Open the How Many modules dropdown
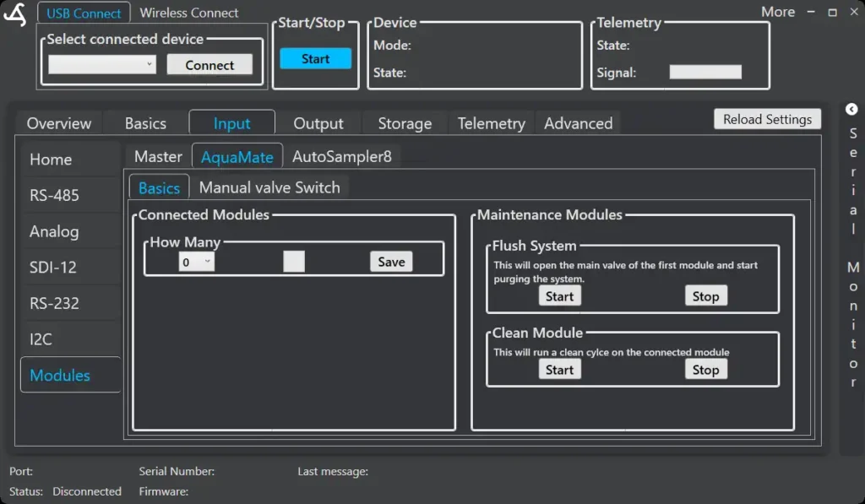Screen dimensions: 865x504 (197, 263)
